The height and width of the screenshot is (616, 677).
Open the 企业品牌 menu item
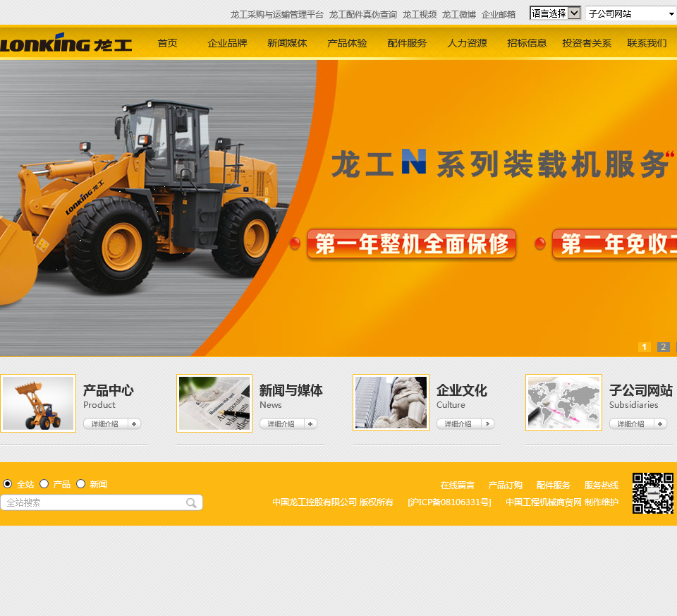coord(227,43)
